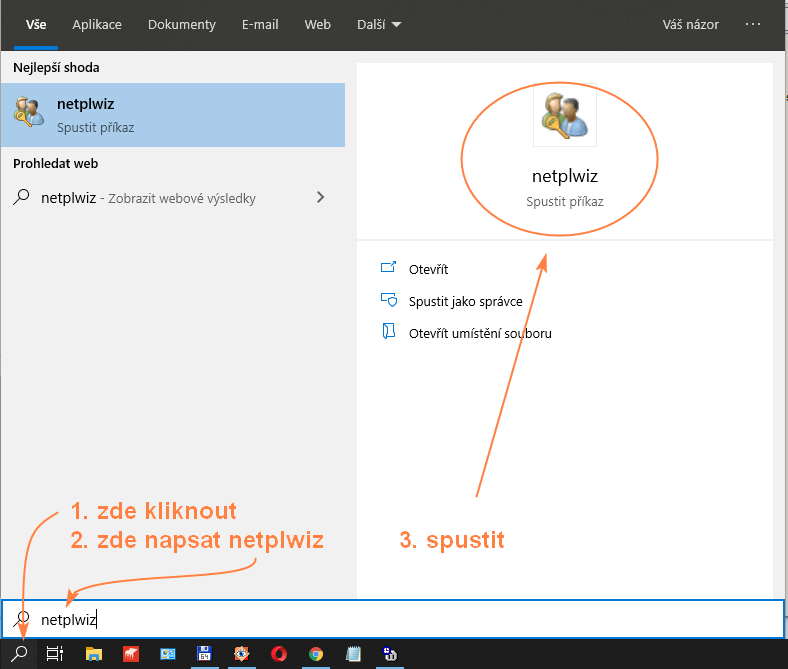Select the E-mail search tab
Image resolution: width=788 pixels, height=669 pixels.
pos(260,25)
